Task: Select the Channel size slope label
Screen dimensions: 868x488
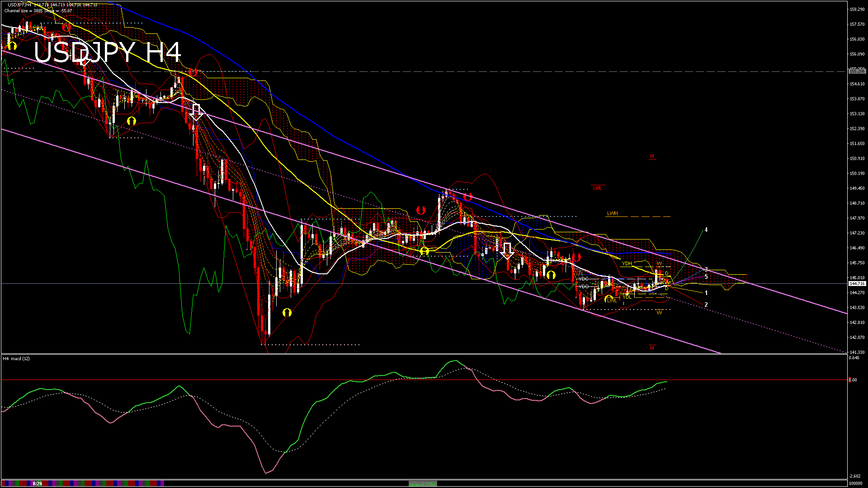Action: click(38, 10)
